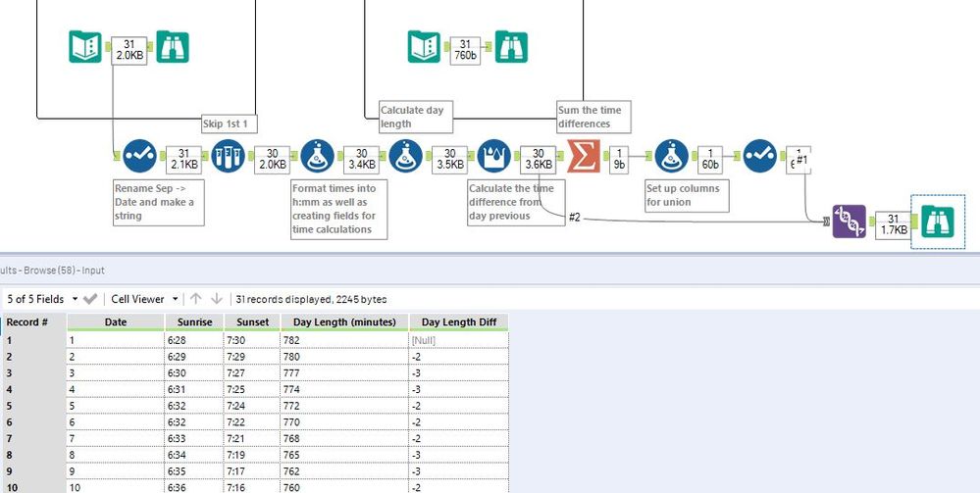Select the Browse tool after the 31 2.0KB link
Image resolution: width=980 pixels, height=493 pixels.
(173, 47)
